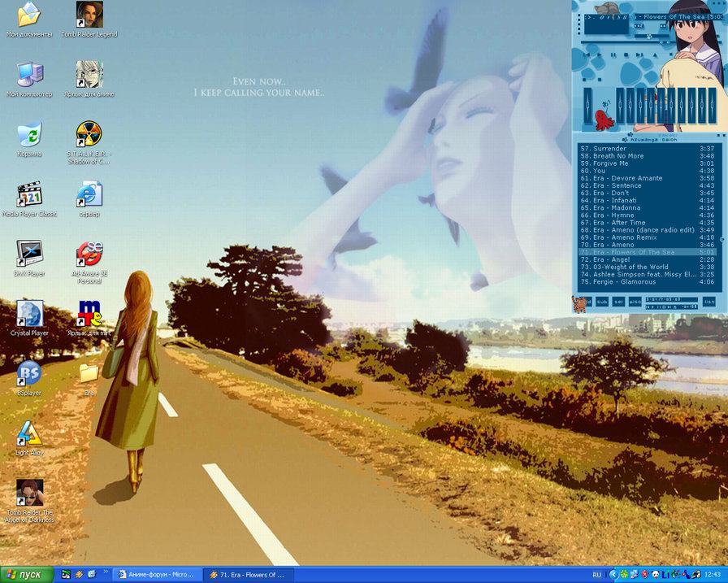This screenshot has height=583, width=728.
Task: Click the playlist 'list' button
Action: click(x=709, y=302)
